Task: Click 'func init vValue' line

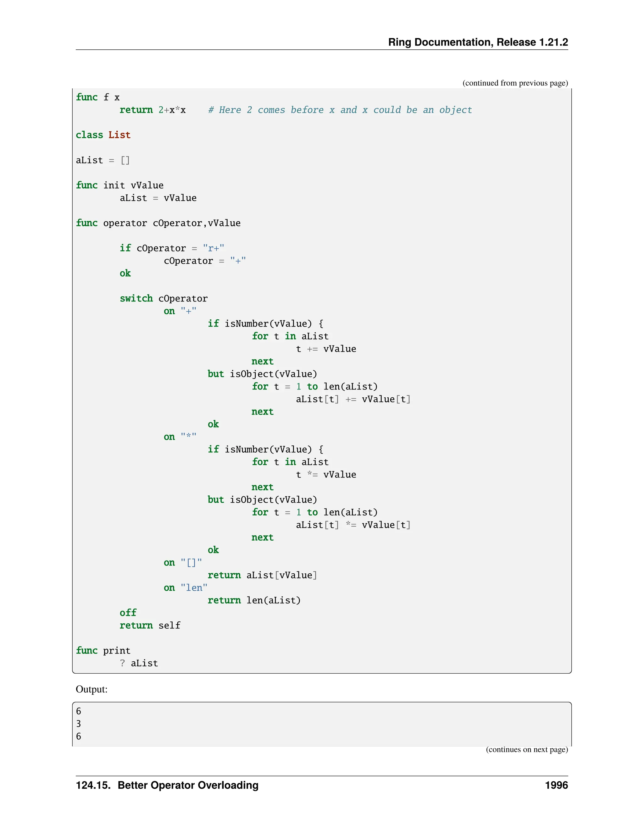Action: pos(119,185)
